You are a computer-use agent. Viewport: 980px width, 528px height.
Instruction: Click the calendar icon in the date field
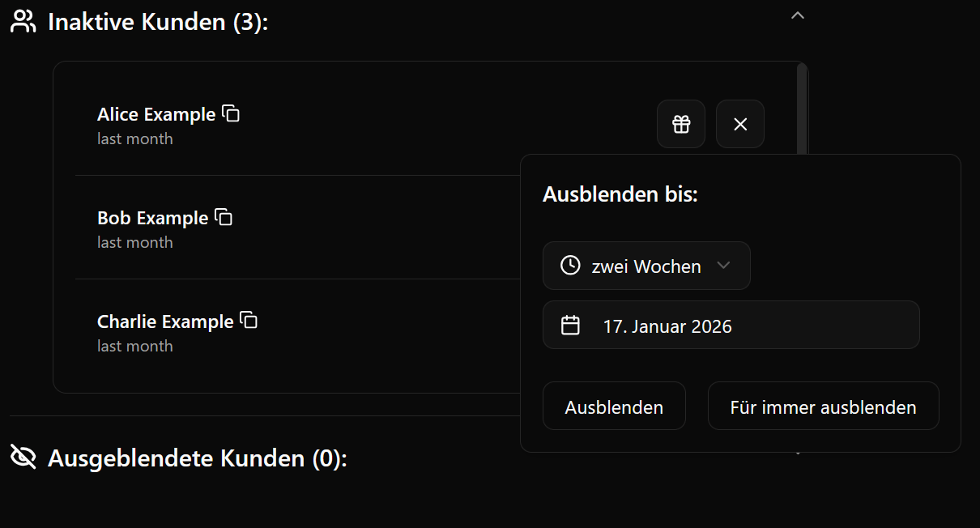point(571,326)
